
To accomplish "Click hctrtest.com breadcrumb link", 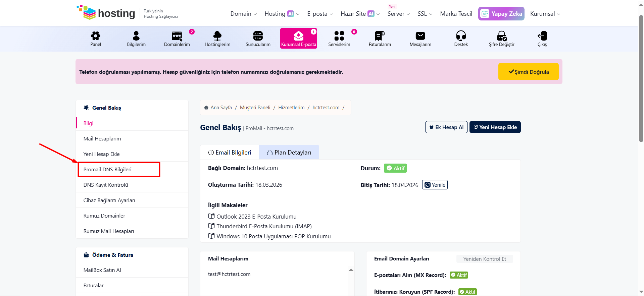I will (326, 108).
